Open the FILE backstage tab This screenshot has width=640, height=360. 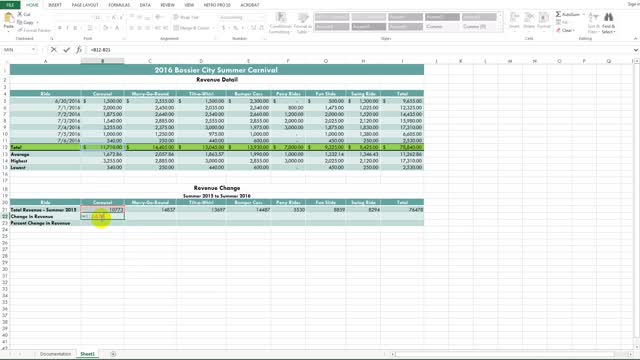pyautogui.click(x=10, y=5)
